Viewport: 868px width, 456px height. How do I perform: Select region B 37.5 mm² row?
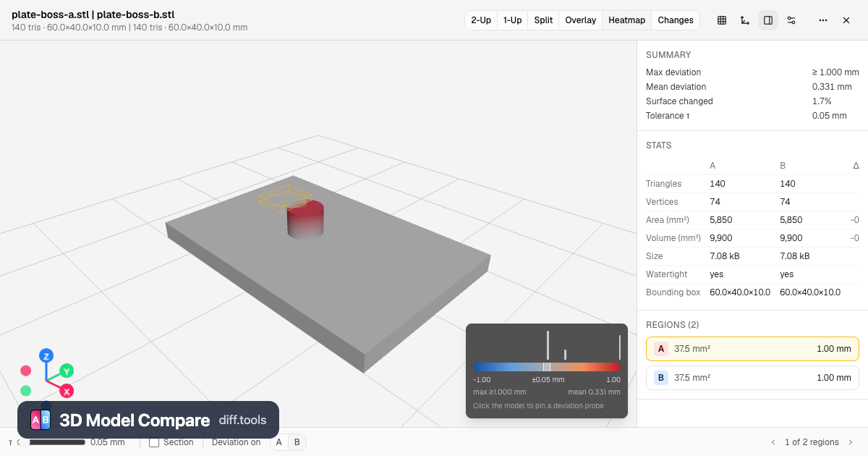[752, 378]
